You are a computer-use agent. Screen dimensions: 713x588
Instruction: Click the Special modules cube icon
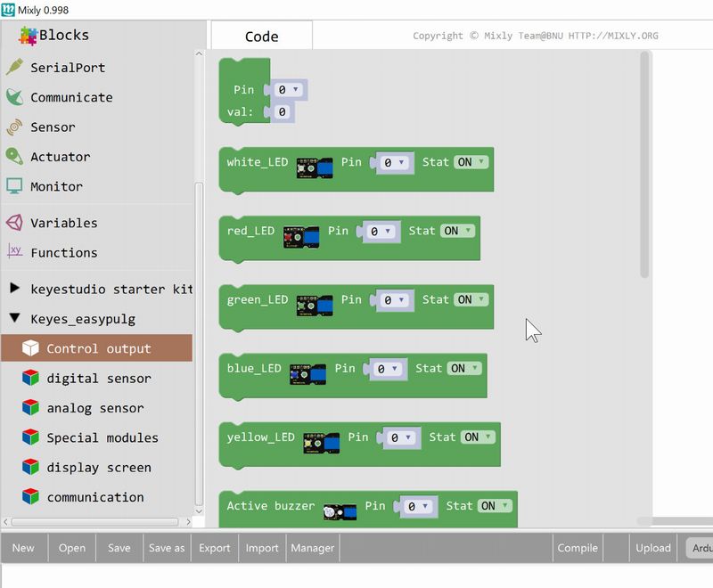tap(30, 437)
